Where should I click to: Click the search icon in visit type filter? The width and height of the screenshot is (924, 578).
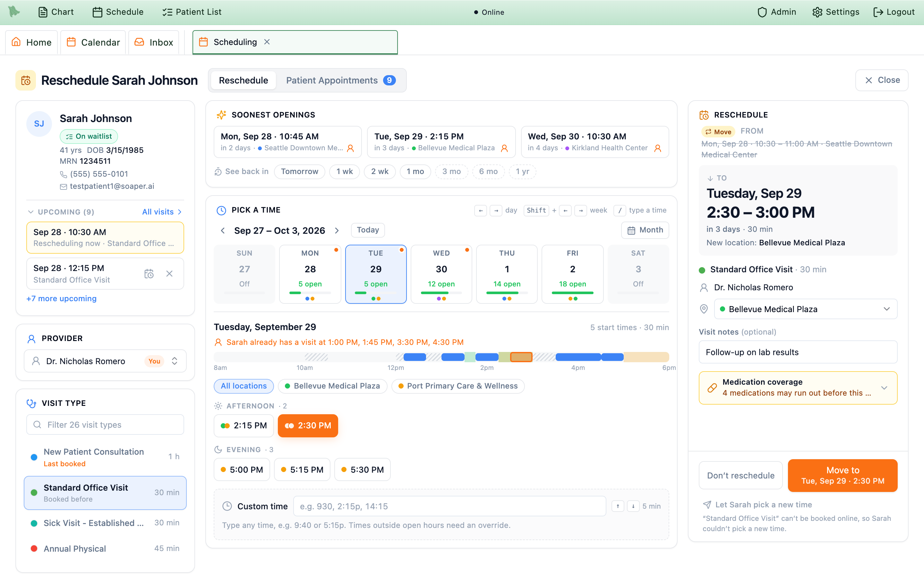38,425
